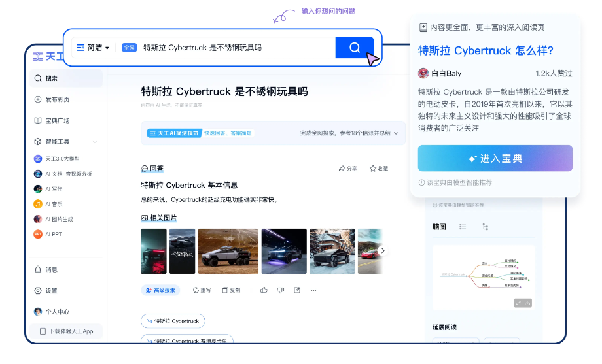The height and width of the screenshot is (364, 602).
Task: Click the 特斯拉 Cybertruck suggestion chip
Action: tap(173, 321)
